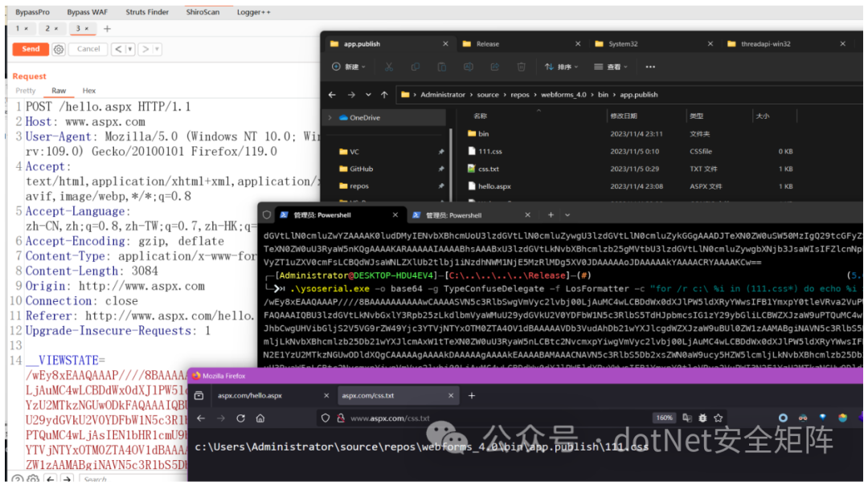Expand the OneDrive tree node

pos(330,118)
